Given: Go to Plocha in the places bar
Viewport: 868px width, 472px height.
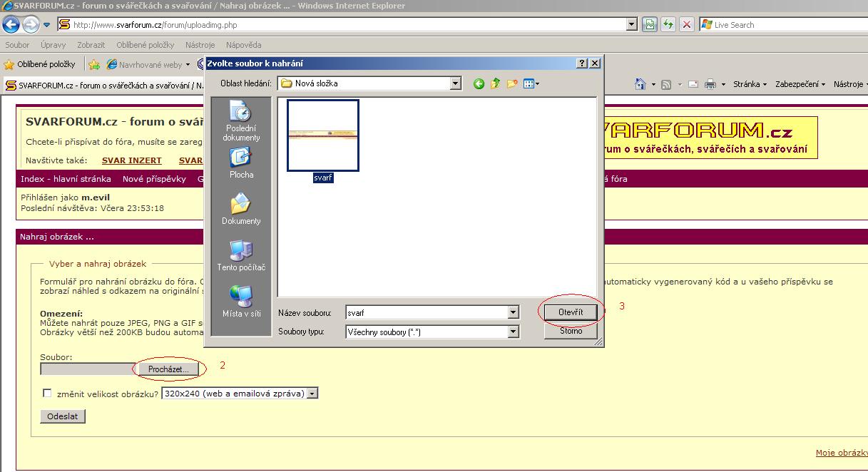Looking at the screenshot, I should pos(241,163).
